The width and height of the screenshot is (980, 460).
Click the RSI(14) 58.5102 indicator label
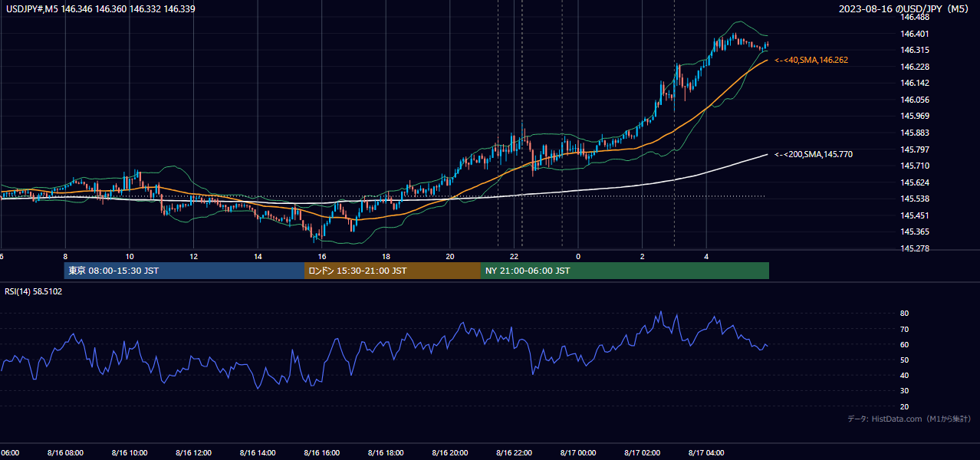[34, 291]
